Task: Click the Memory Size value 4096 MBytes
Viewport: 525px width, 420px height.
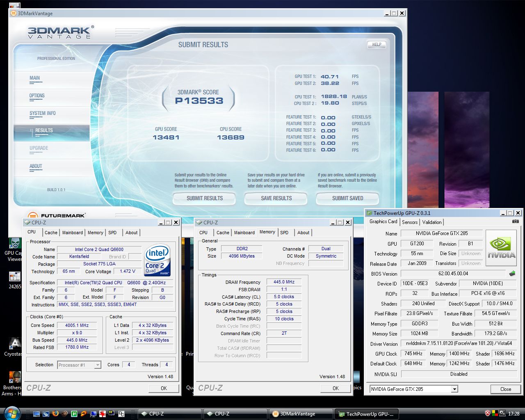Action: 242,256
